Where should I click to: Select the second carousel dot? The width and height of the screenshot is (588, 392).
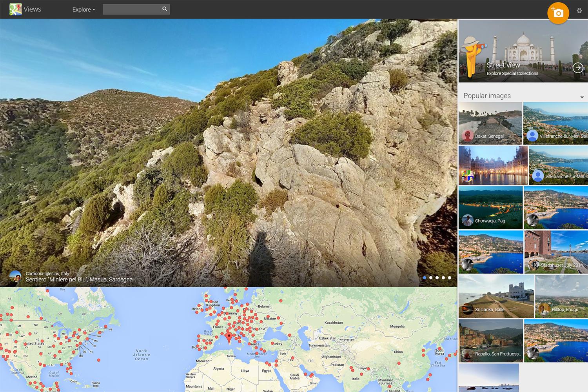(x=431, y=278)
